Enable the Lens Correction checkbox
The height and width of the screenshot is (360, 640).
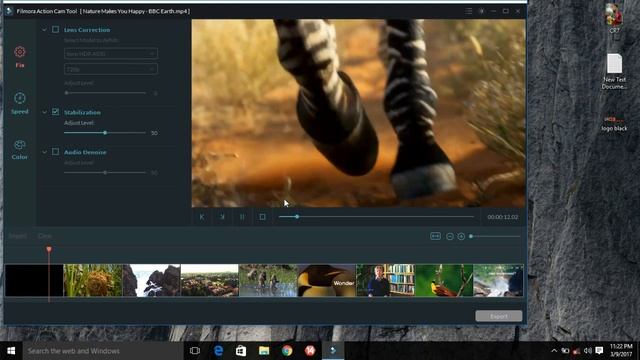click(x=56, y=29)
